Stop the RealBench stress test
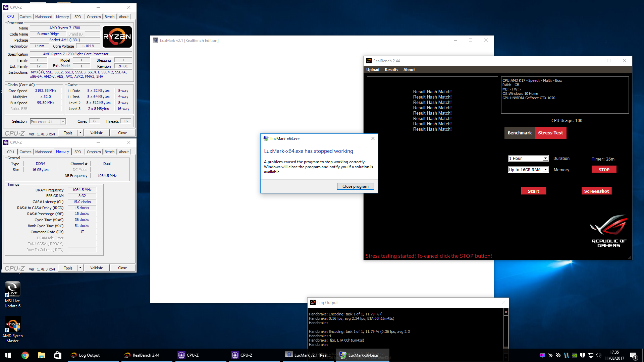 click(604, 170)
